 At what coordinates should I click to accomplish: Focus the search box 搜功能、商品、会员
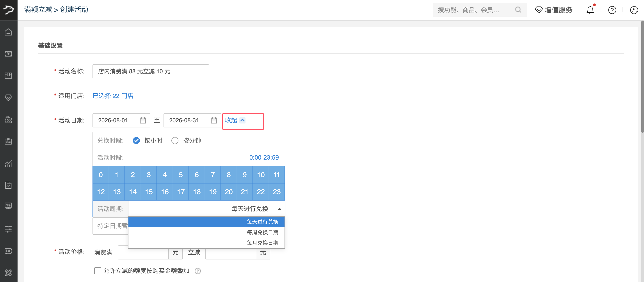(x=480, y=10)
